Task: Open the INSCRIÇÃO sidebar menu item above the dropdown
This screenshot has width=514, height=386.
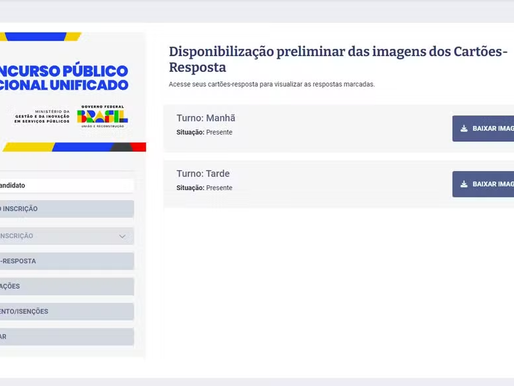Action: coord(67,209)
